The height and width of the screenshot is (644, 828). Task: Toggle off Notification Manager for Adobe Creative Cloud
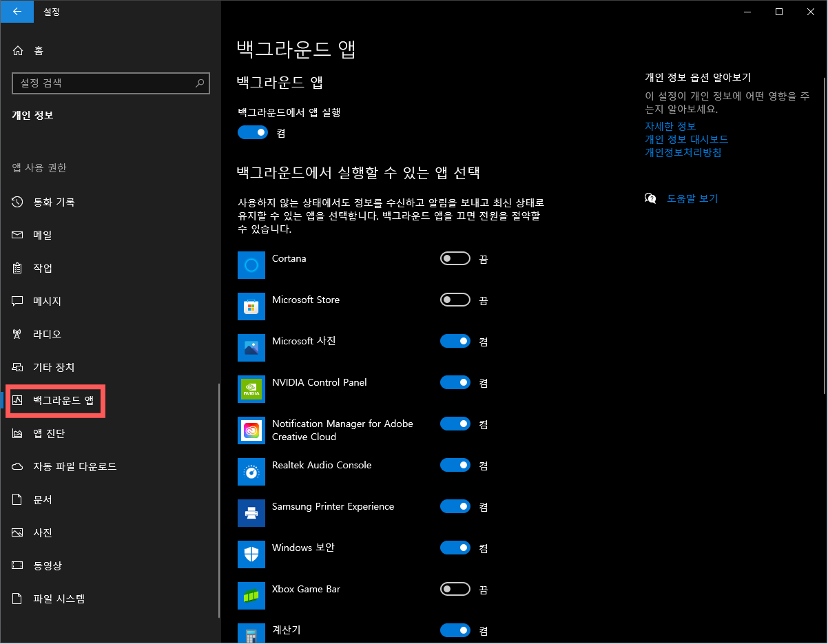point(455,424)
